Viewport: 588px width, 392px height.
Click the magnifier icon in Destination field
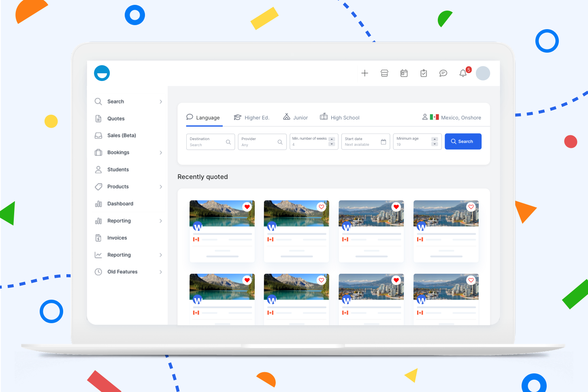[x=228, y=142]
